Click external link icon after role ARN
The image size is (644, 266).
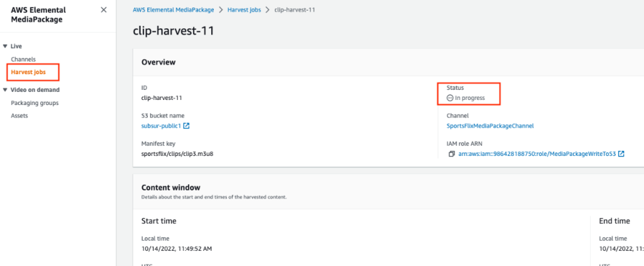pos(621,154)
